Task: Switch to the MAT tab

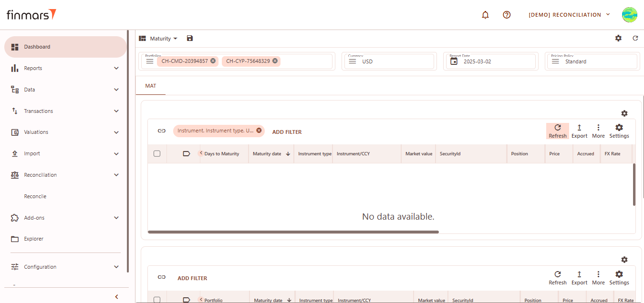Action: [x=151, y=86]
